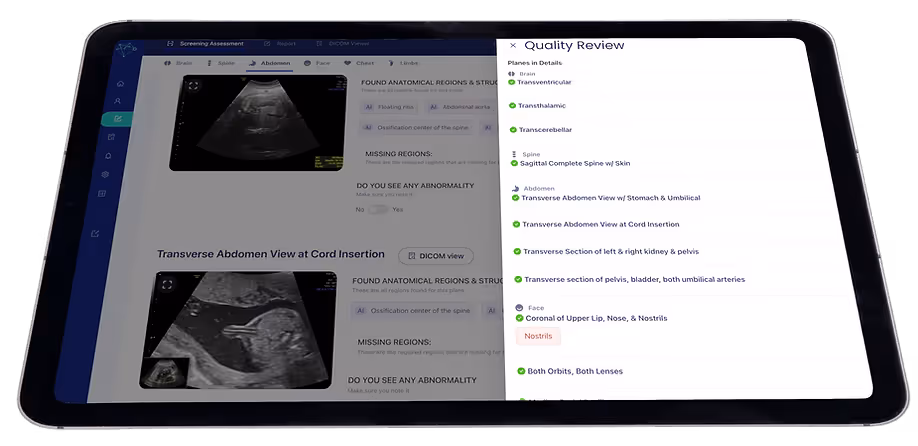Click the green check beside Transcerebellar

click(x=513, y=130)
